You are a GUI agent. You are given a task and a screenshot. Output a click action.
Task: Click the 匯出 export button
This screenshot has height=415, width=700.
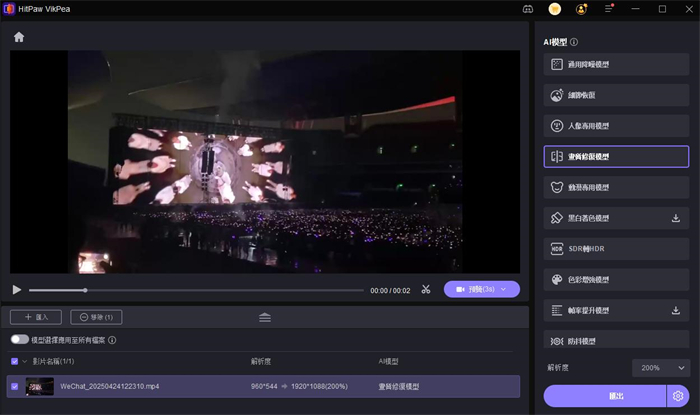(603, 396)
